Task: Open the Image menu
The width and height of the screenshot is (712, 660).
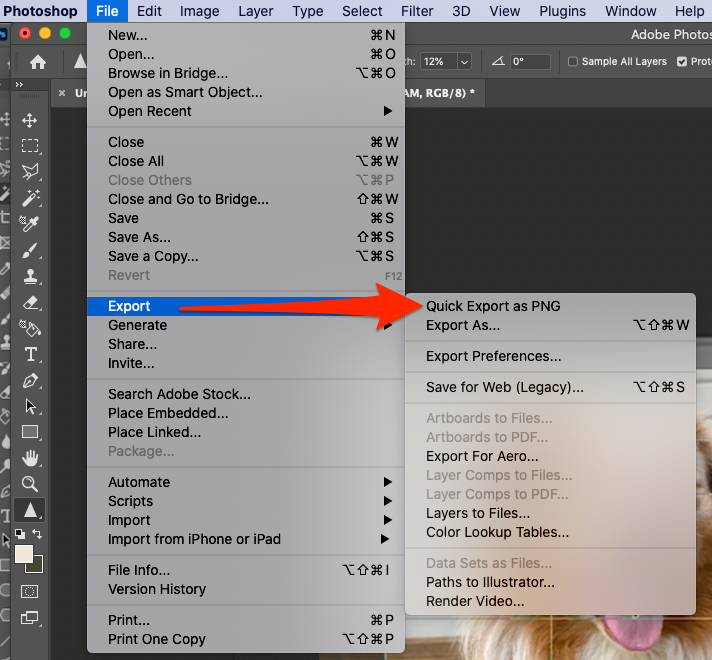Action: click(x=199, y=11)
